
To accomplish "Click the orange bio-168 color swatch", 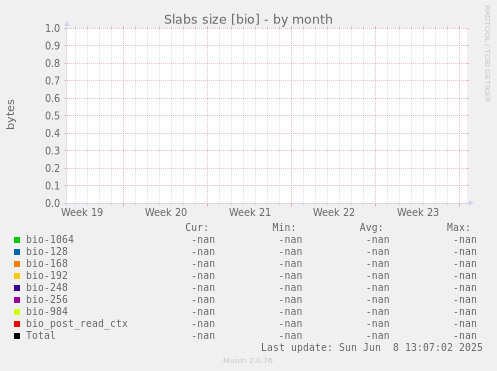I will pyautogui.click(x=17, y=264).
